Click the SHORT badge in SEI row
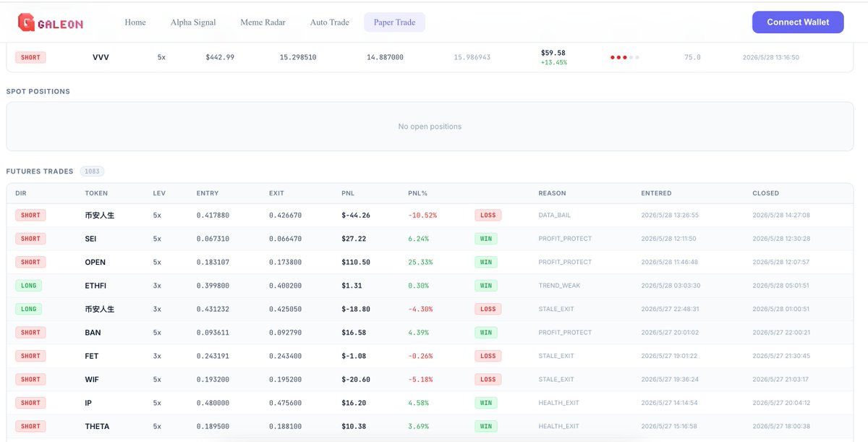868x442 pixels. click(30, 239)
